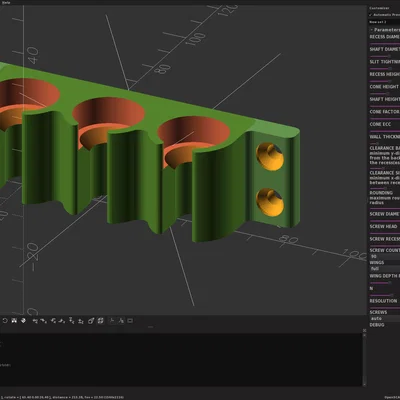Viewport: 400px width, 400px height.
Task: Adjust the CLEARANCE BACK slider
Action: pyautogui.click(x=385, y=168)
